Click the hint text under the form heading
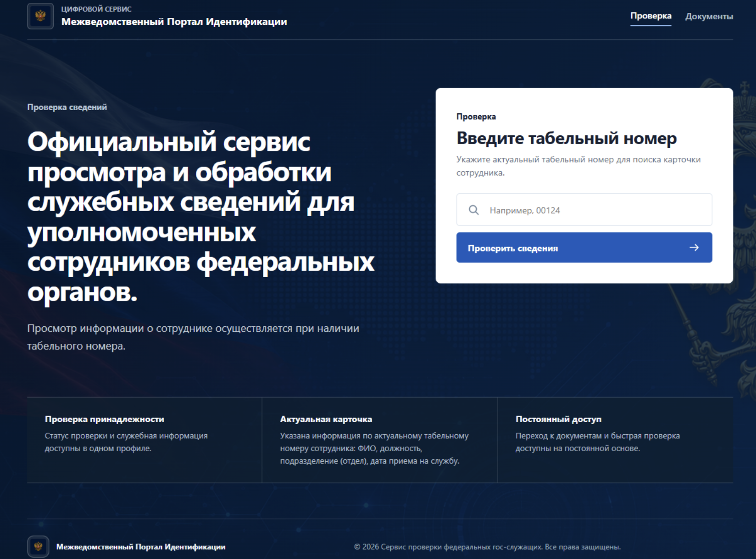 578,166
